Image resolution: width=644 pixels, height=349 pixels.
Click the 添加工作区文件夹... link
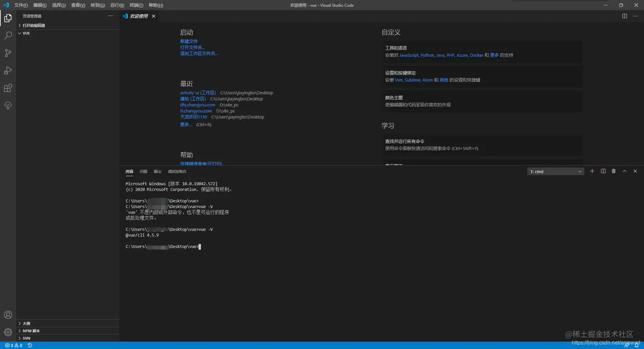199,53
